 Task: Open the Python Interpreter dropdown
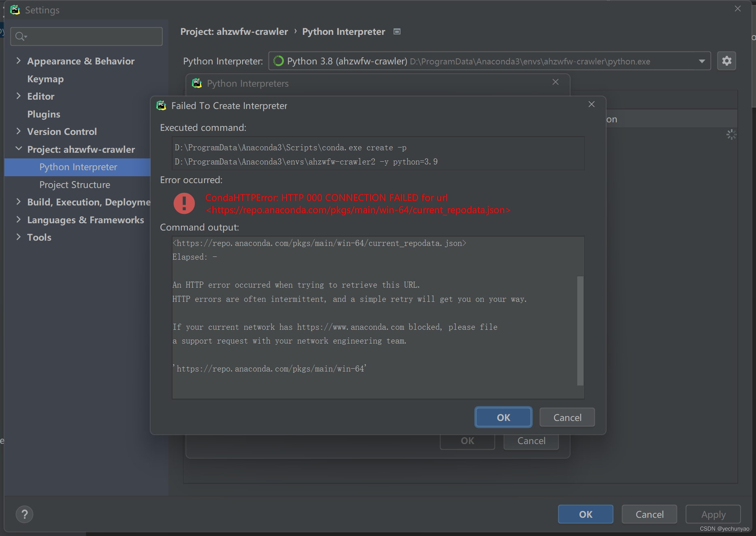pos(702,61)
